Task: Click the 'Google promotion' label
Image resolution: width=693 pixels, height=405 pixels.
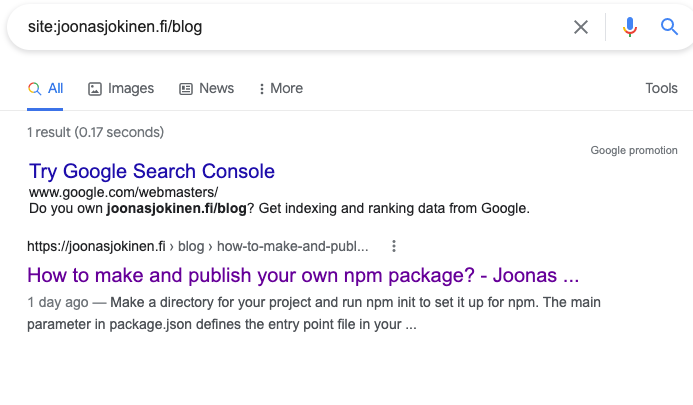Action: click(x=634, y=150)
